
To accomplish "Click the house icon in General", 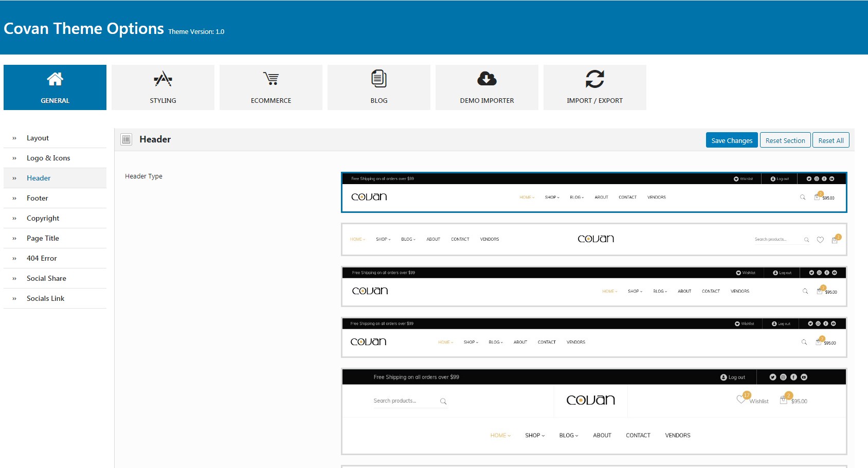I will tap(55, 79).
